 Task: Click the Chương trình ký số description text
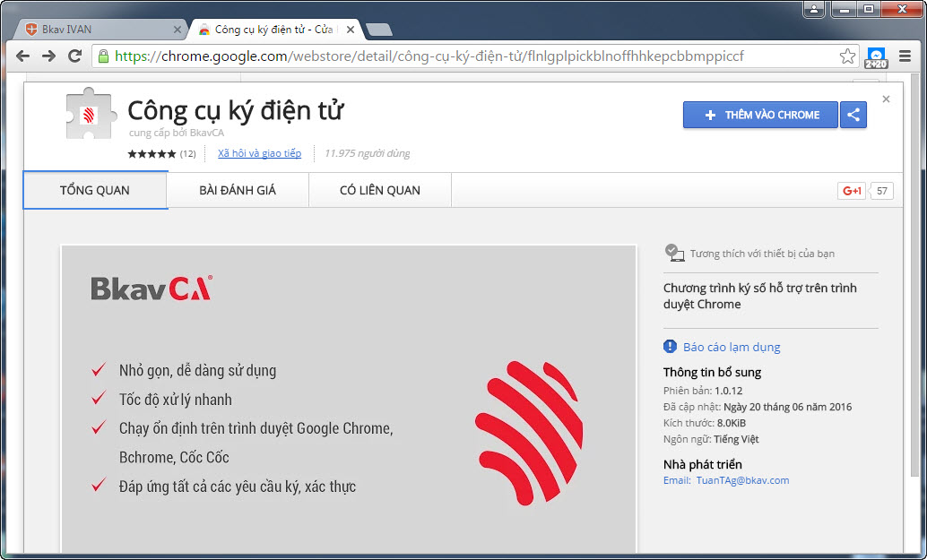click(760, 296)
